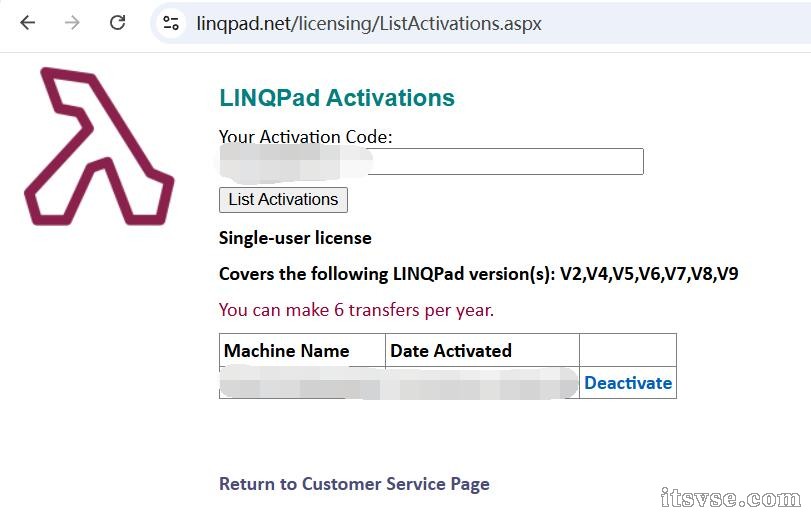811x527 pixels.
Task: Click the Your Activation Code label
Action: pos(306,137)
